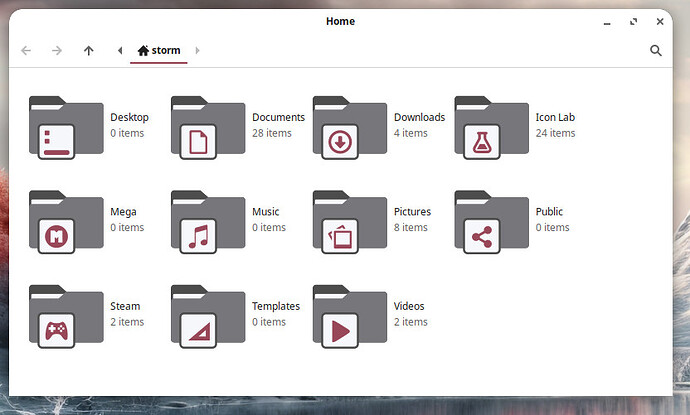Open the Music folder icon

[x=208, y=221]
